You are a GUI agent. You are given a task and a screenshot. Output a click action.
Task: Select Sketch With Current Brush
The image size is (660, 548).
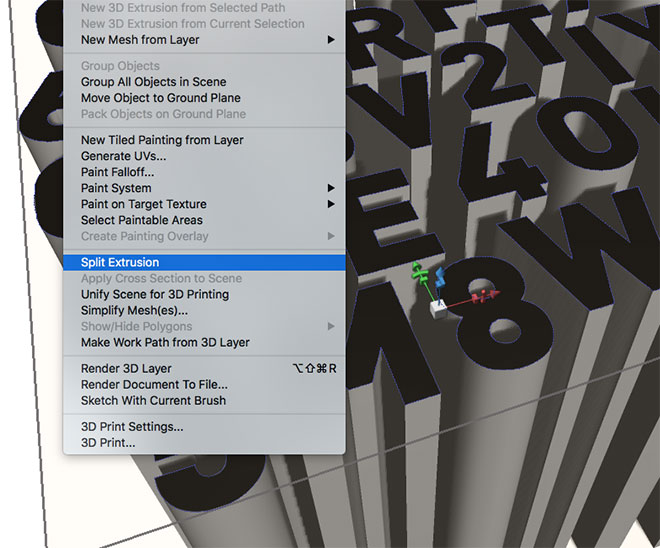tap(153, 400)
